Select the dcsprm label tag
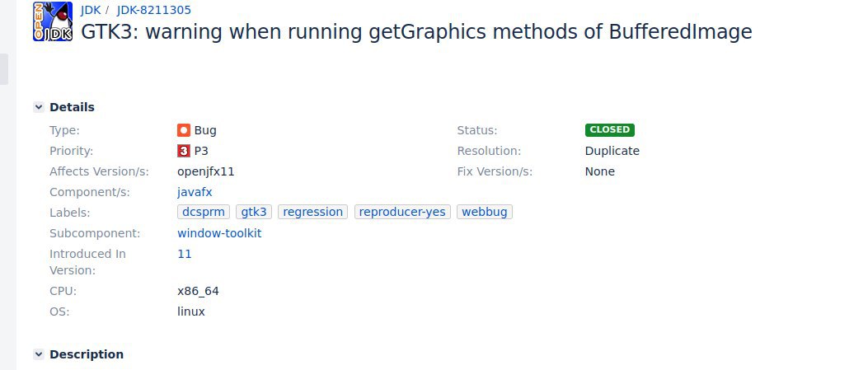Screen dimensions: 868x370 204,212
